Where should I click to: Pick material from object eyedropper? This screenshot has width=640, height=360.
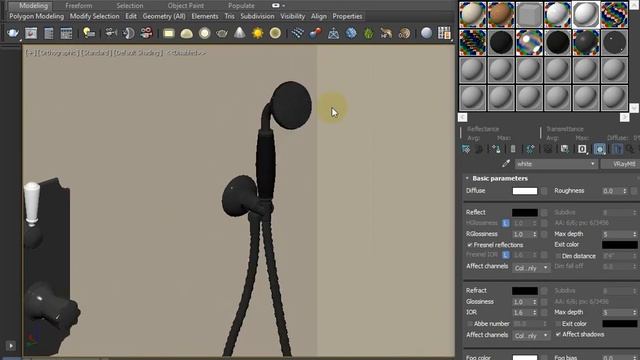pos(506,164)
